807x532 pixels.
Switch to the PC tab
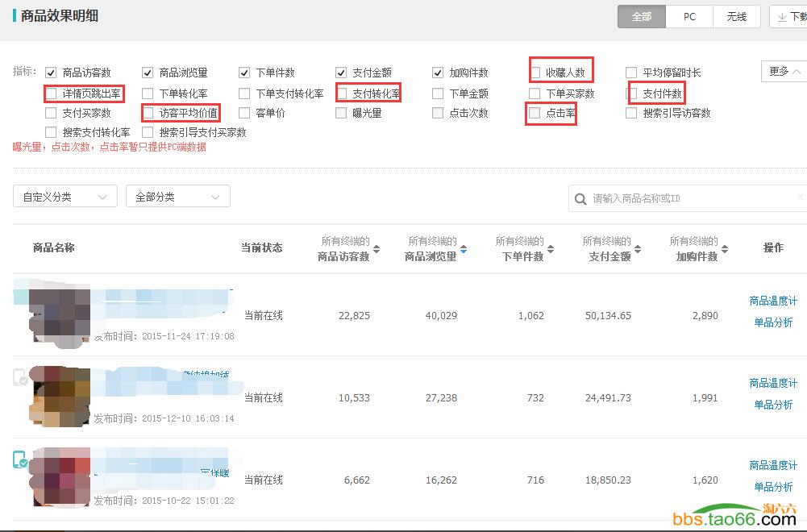pos(689,16)
